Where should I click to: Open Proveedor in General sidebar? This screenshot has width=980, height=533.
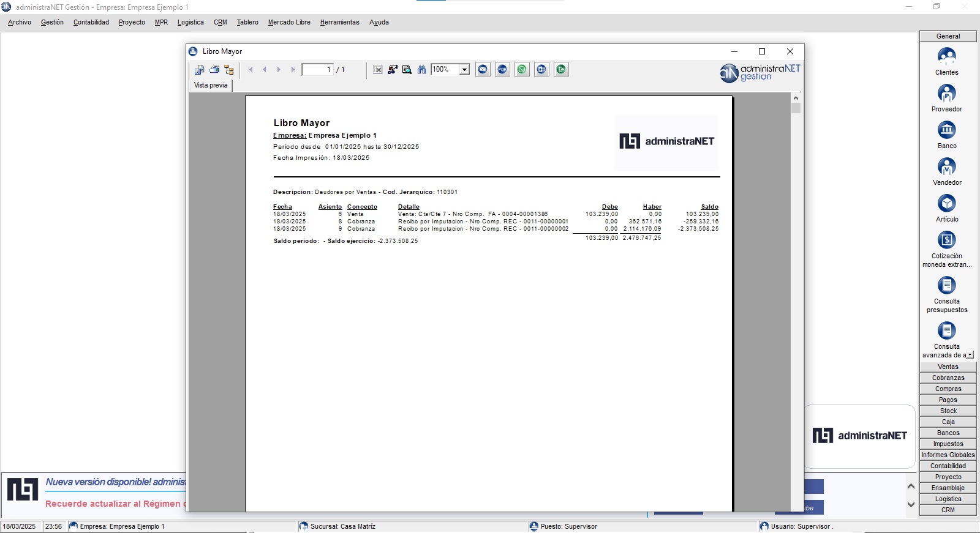pyautogui.click(x=947, y=98)
